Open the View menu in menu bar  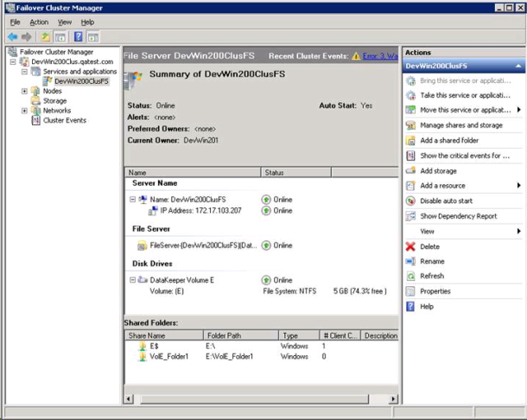click(65, 22)
